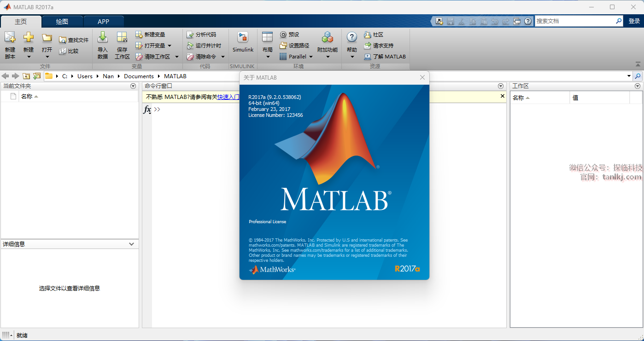Click the Documents segment in the path

(x=139, y=76)
